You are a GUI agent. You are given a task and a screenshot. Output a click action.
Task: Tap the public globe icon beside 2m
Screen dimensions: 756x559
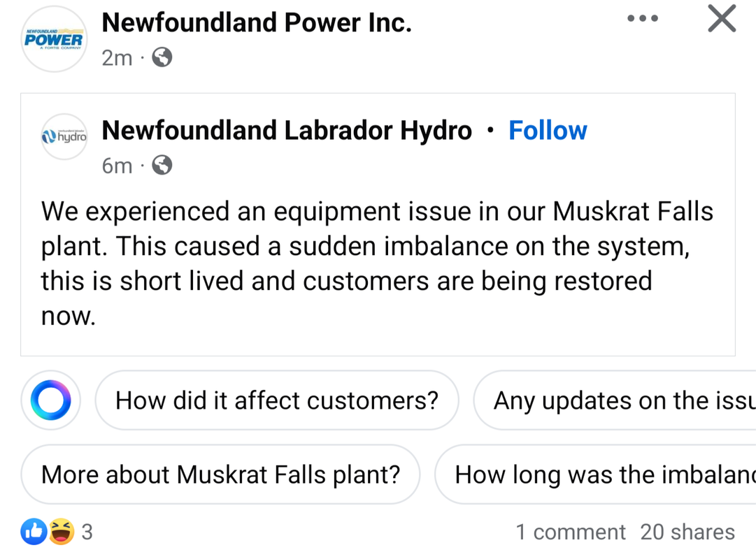pyautogui.click(x=162, y=58)
